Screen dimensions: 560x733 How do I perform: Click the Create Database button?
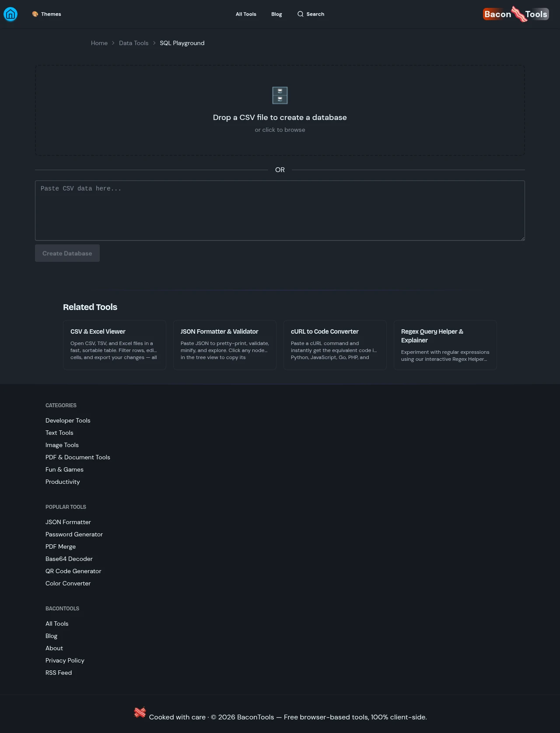click(67, 253)
